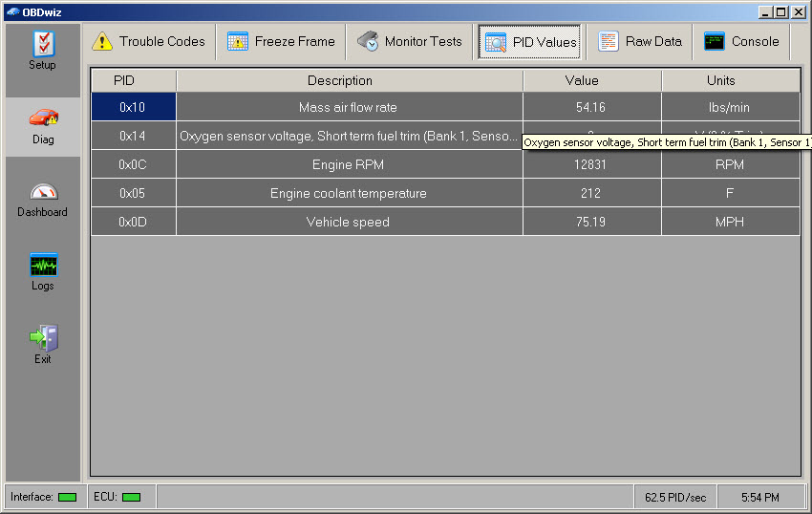Click the Units column header

point(731,80)
